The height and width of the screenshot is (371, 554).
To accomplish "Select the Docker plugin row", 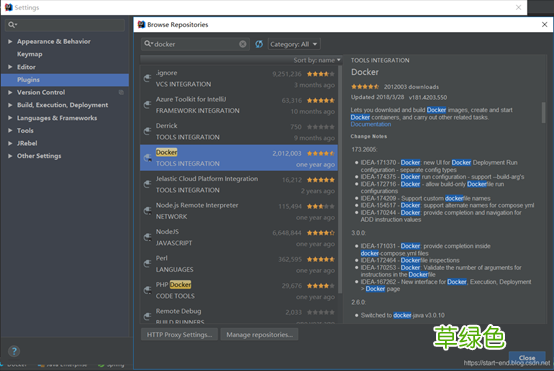I will pyautogui.click(x=239, y=158).
